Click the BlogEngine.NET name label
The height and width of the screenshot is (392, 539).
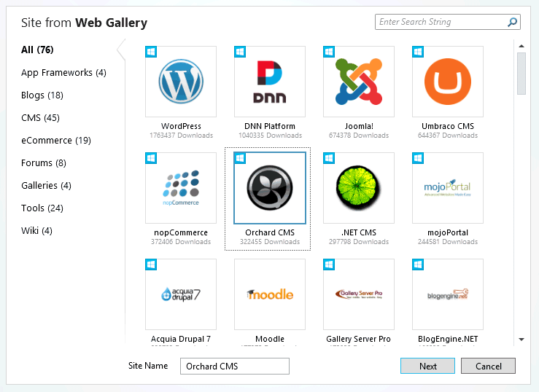pyautogui.click(x=448, y=339)
